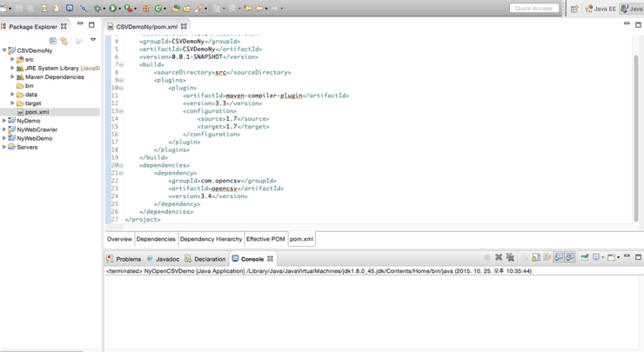Viewport: 644px width, 352px height.
Task: Toggle Word Wrap icon in Console toolbar
Action: click(547, 257)
